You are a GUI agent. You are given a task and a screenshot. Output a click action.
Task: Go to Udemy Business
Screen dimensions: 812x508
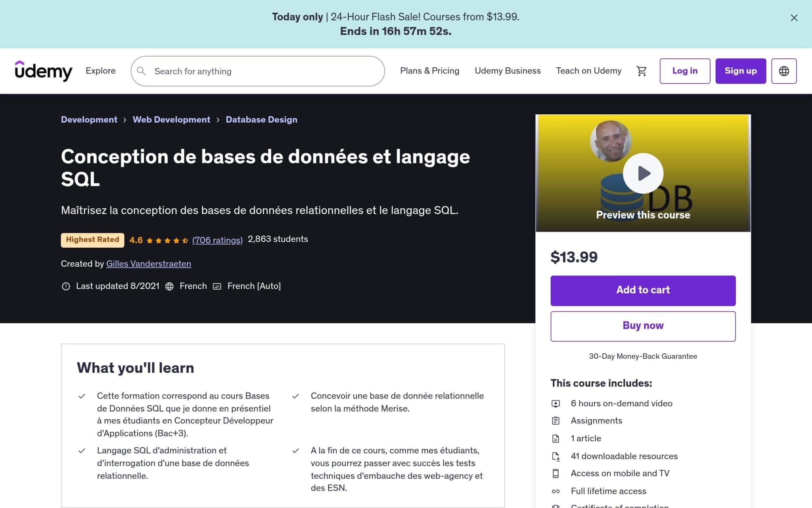pyautogui.click(x=507, y=71)
